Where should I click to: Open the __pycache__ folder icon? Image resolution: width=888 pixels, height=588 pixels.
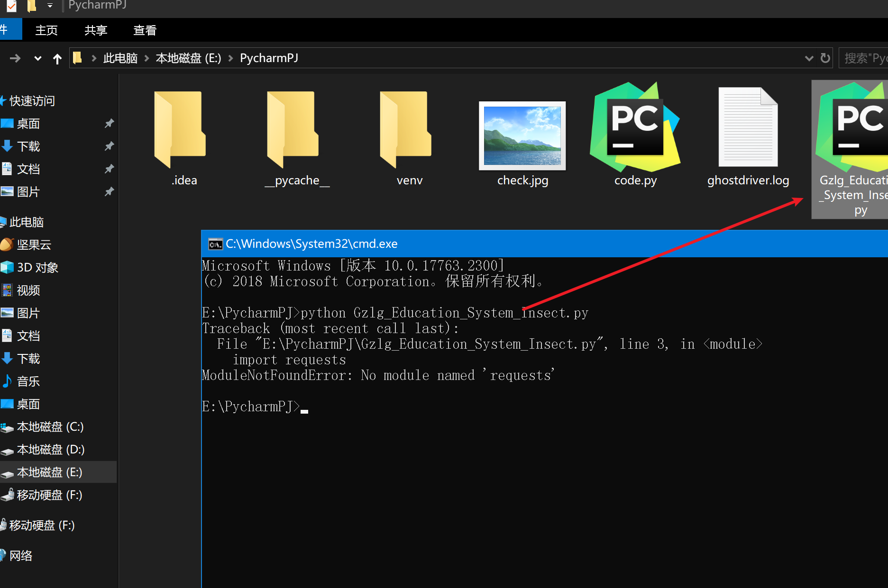click(293, 129)
